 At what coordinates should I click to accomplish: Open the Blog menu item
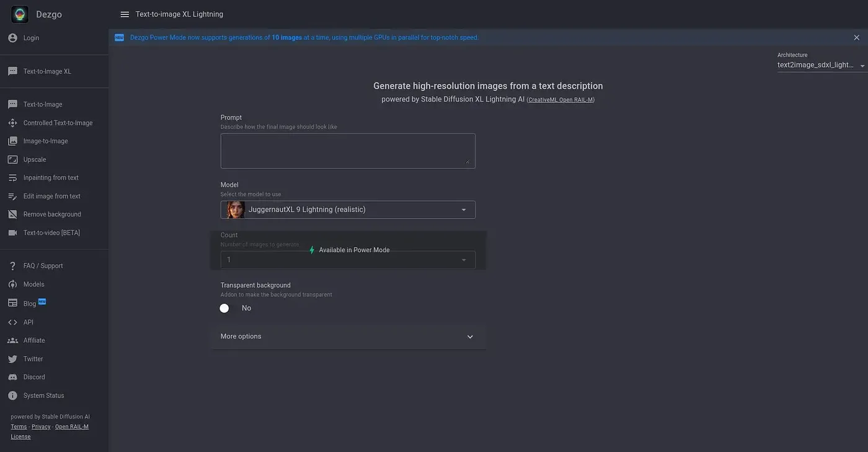tap(30, 304)
